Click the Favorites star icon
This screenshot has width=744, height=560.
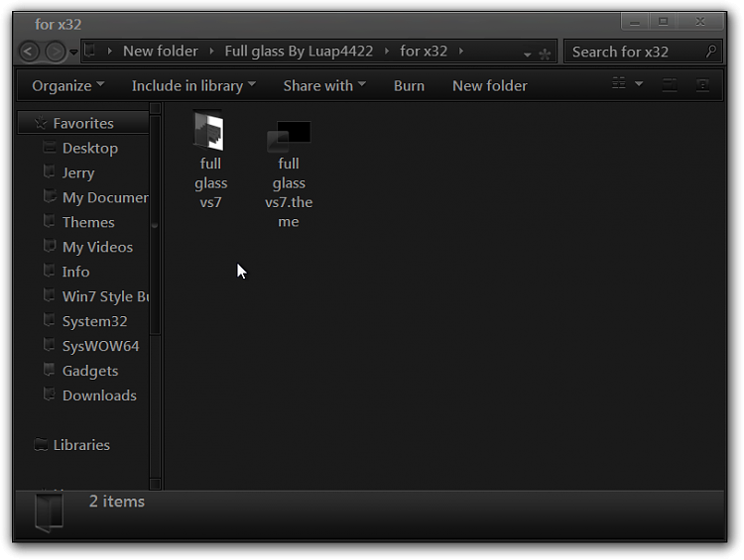coord(41,123)
